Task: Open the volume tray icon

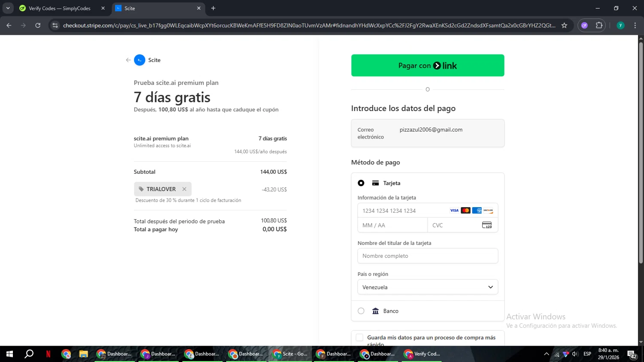Action: point(575,354)
